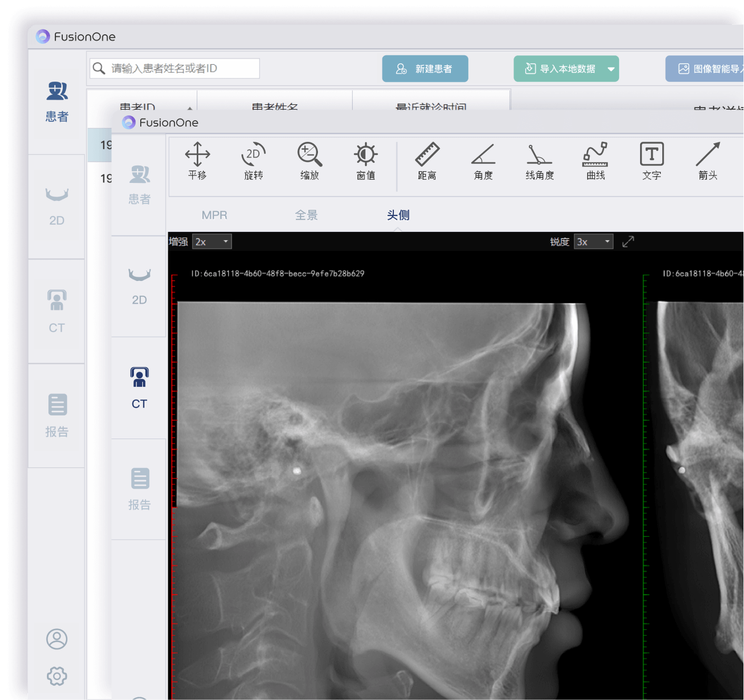Select the 线角度 line angle tool
Viewport: 744px width, 700px height.
(539, 161)
